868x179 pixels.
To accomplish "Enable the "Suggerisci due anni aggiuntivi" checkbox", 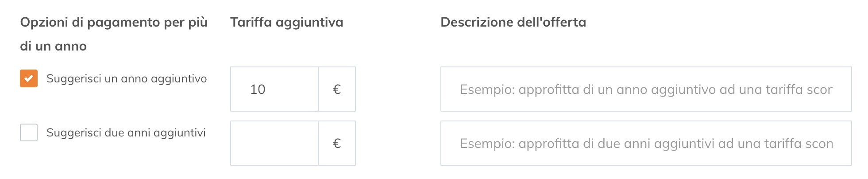I will pos(29,132).
